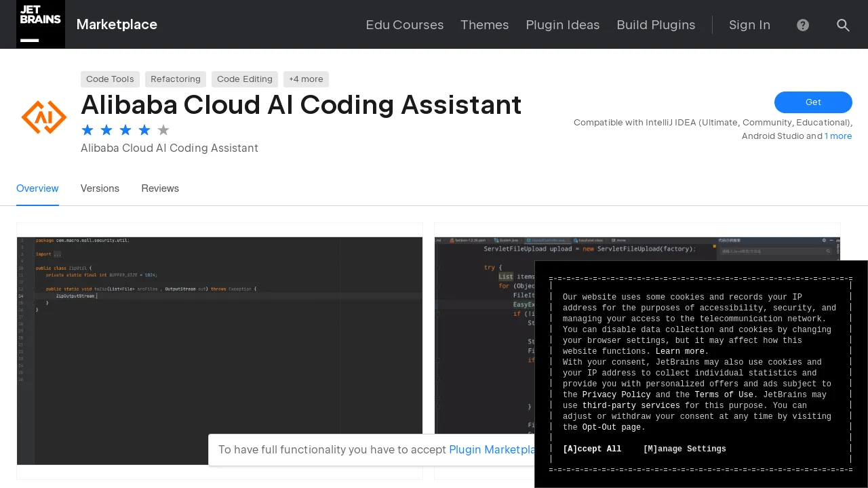Select the Code Tools tag

110,79
